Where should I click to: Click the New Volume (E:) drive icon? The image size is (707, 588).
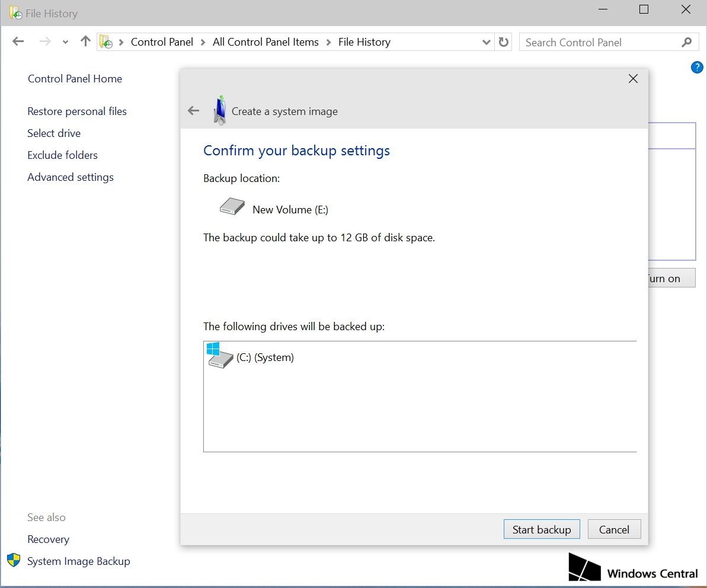[x=231, y=206]
